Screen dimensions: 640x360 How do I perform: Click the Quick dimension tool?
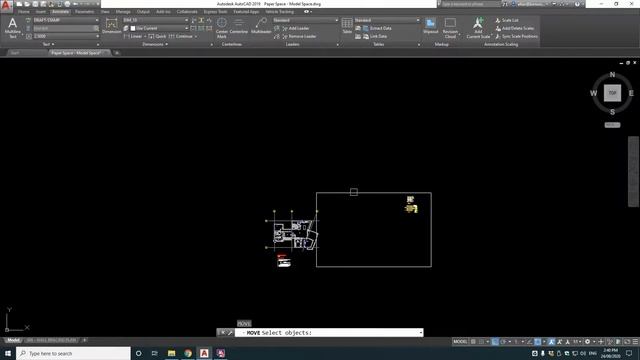(158, 36)
